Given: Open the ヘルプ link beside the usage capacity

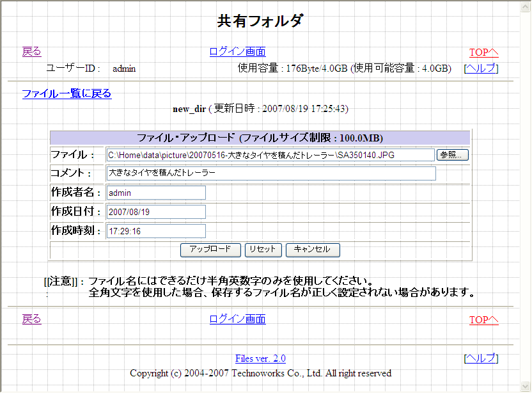Looking at the screenshot, I should [481, 68].
